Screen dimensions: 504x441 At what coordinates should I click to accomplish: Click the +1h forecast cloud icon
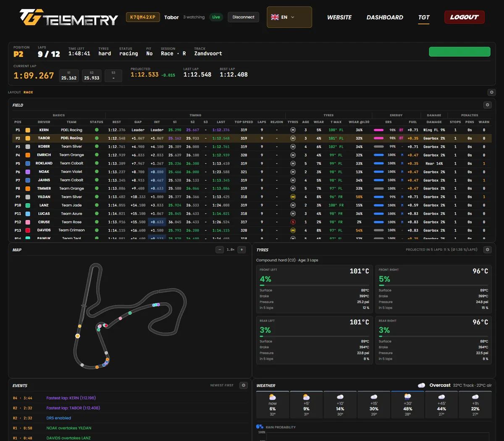pyautogui.click(x=475, y=397)
